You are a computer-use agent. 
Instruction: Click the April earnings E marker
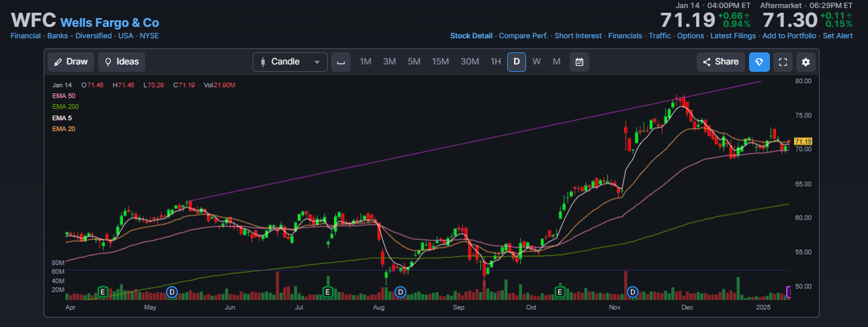tap(103, 291)
